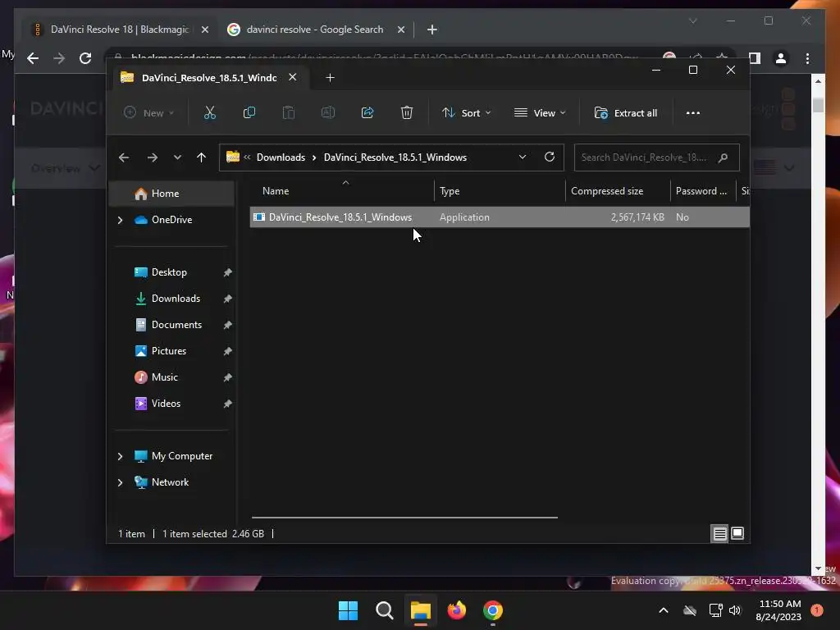This screenshot has height=630, width=840.
Task: Open Chrome three-dot menu
Action: [807, 58]
